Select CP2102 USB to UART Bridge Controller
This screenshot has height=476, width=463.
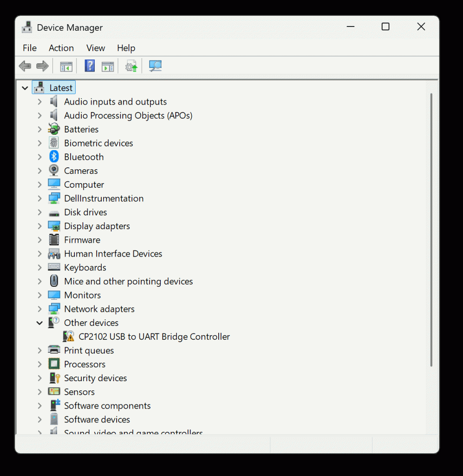tap(154, 337)
